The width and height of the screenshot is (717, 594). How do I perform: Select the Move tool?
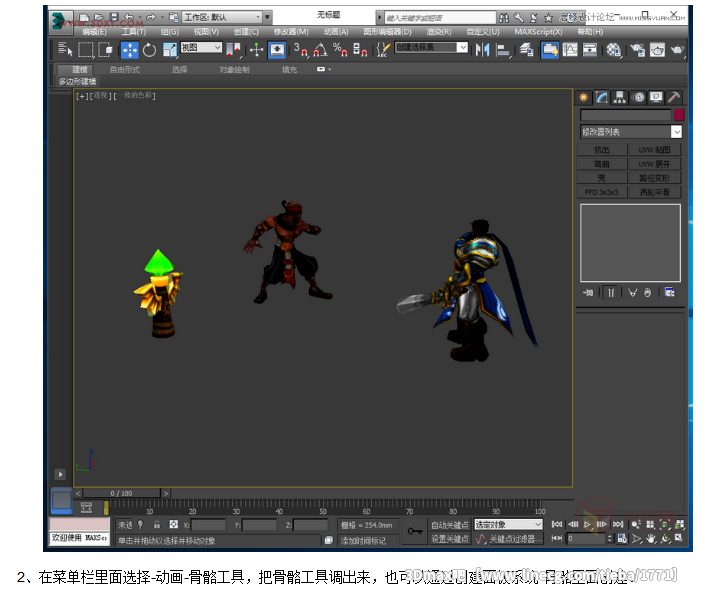pos(129,50)
